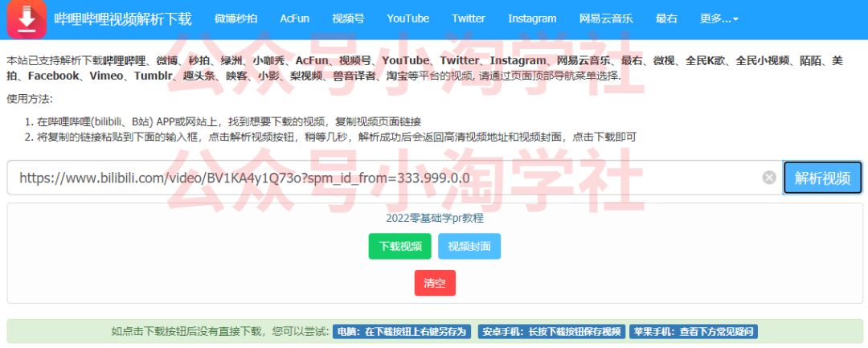Go to 最右 in navigation bar
This screenshot has width=868, height=348.
coord(666,18)
